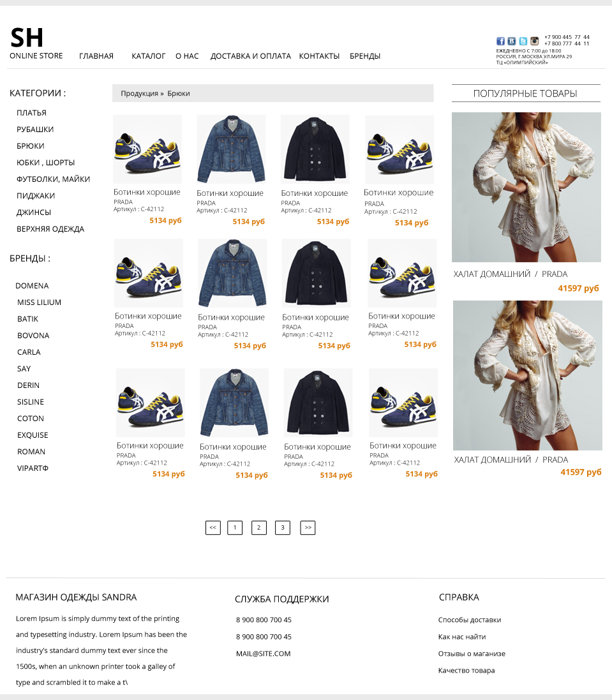Open the Способы доставки footer link
The width and height of the screenshot is (612, 700).
pyautogui.click(x=470, y=620)
